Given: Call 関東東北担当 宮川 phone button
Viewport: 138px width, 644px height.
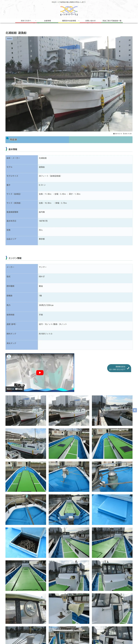Looking at the screenshot, I should click(x=119, y=368).
